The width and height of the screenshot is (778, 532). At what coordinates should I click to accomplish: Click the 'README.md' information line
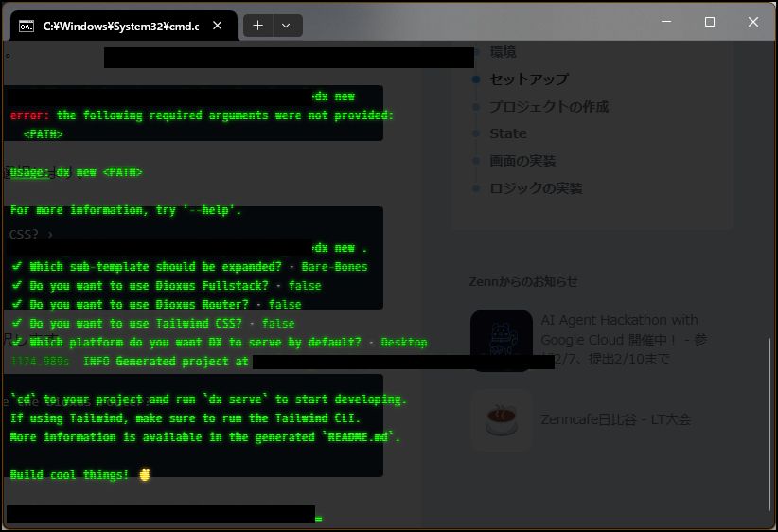coord(205,437)
